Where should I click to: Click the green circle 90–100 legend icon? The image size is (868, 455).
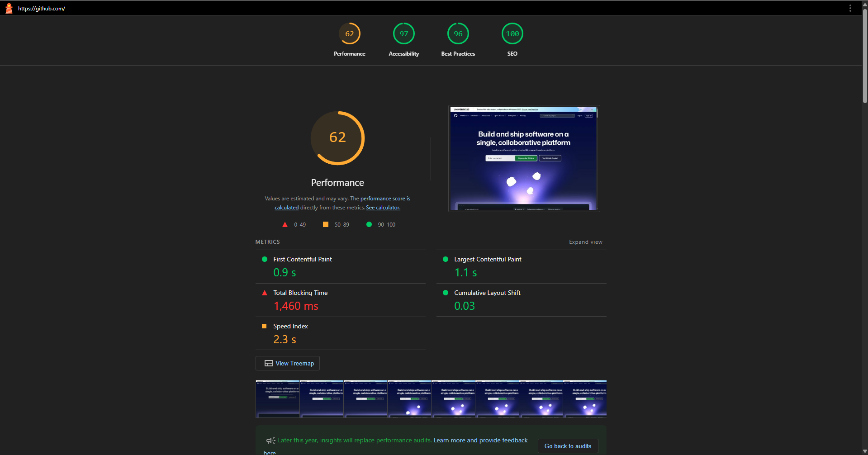click(x=369, y=224)
